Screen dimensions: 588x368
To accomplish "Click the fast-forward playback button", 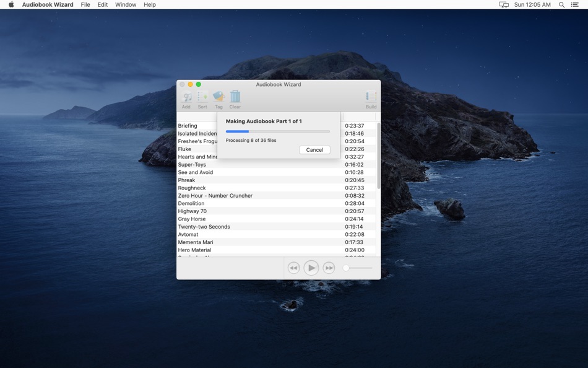I will tap(329, 268).
